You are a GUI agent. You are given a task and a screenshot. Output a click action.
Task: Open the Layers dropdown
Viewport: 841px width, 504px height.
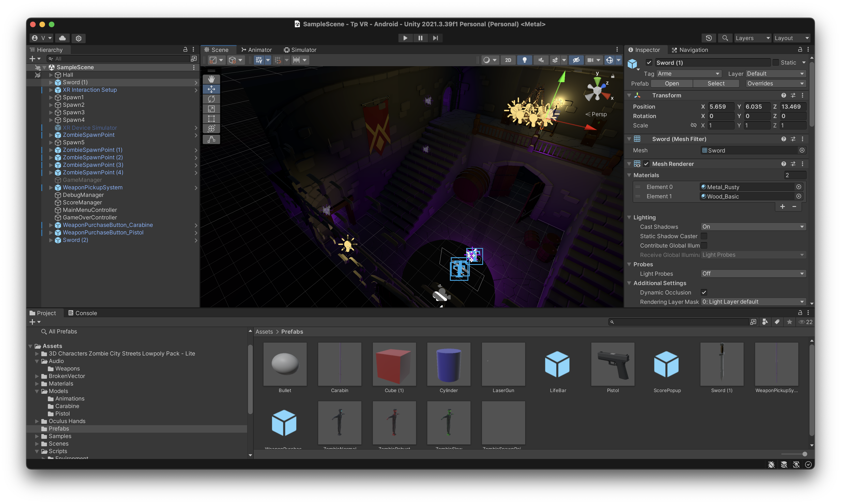752,38
